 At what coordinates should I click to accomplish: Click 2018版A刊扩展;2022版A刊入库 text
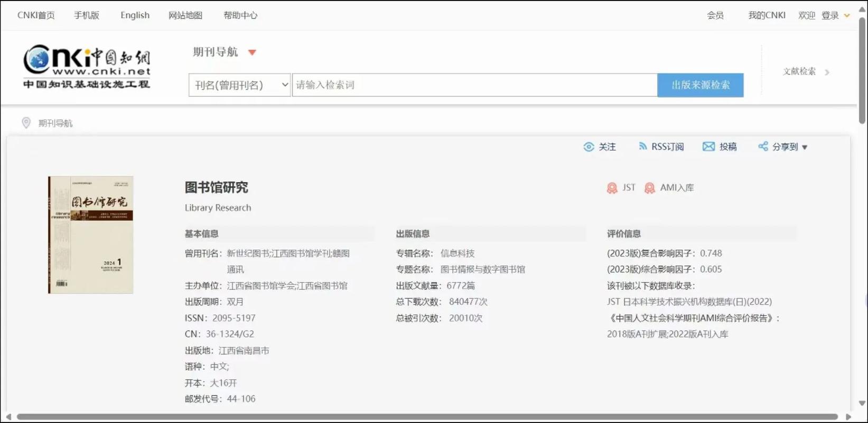668,335
